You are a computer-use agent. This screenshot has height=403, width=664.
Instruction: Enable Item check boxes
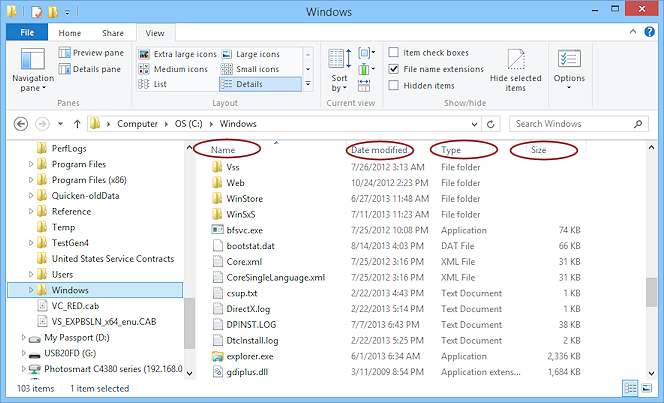click(393, 52)
